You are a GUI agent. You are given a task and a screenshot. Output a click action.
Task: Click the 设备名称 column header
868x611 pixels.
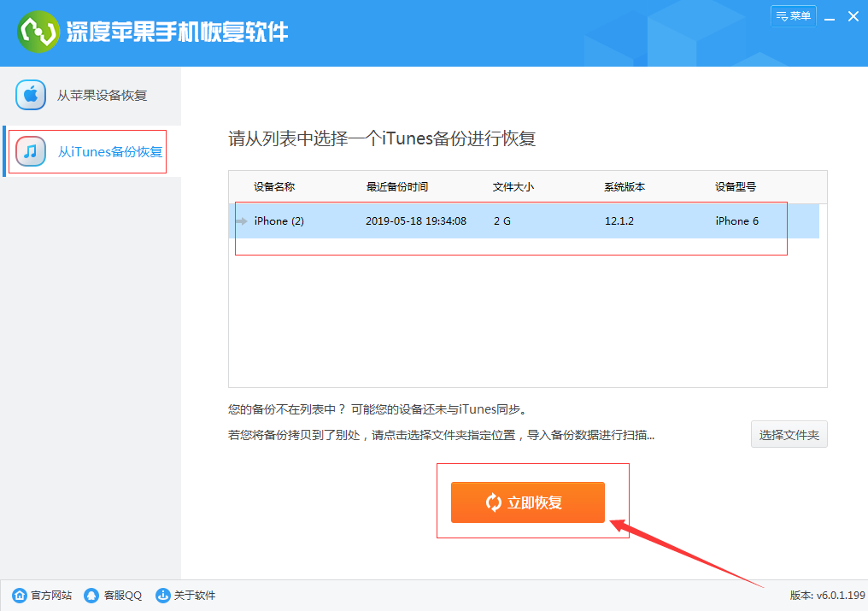(x=274, y=187)
